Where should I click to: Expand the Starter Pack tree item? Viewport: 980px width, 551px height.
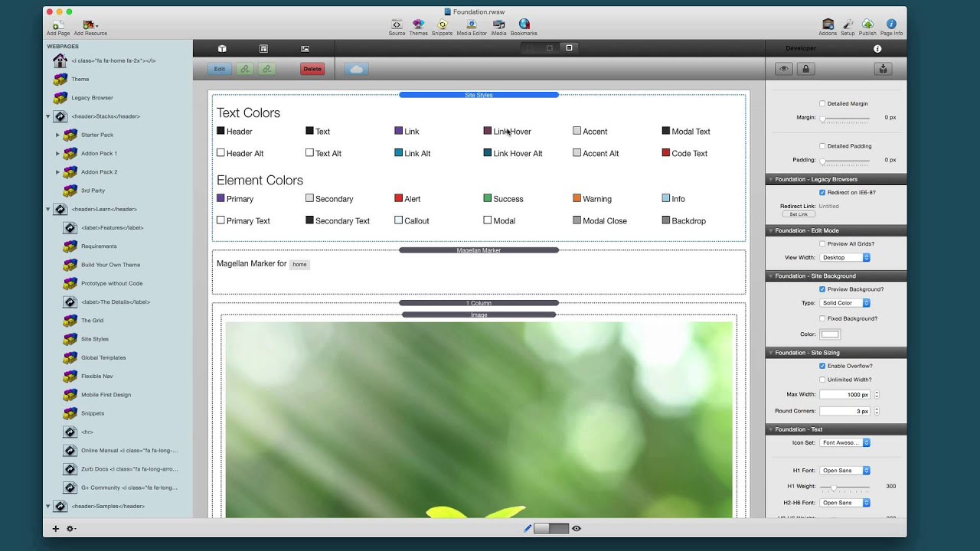[57, 135]
